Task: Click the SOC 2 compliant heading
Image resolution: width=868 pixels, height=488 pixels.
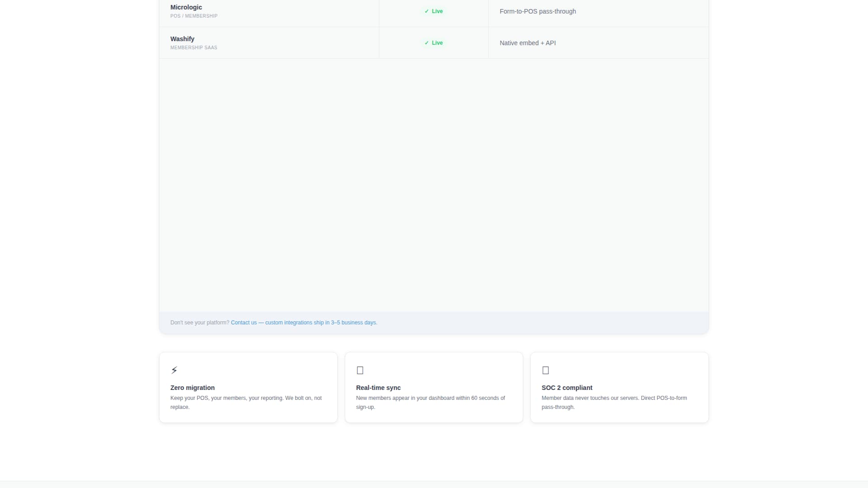Action: [567, 388]
